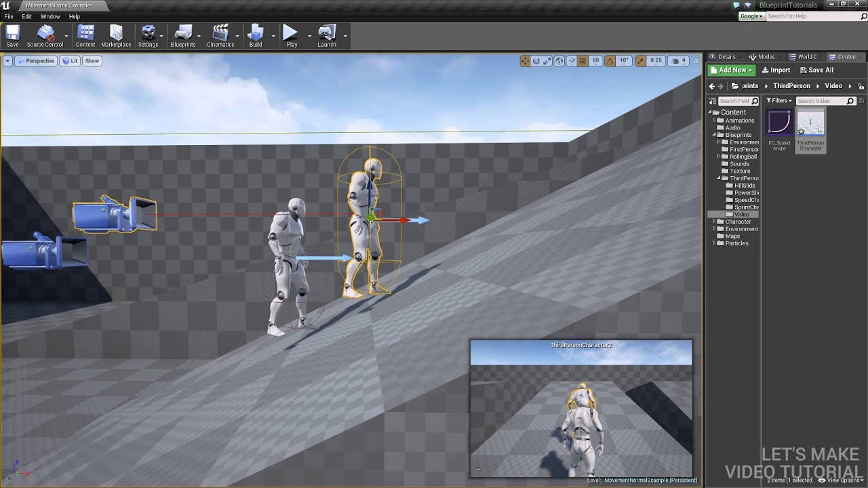868x488 pixels.
Task: Start Play in editor
Action: tap(292, 35)
